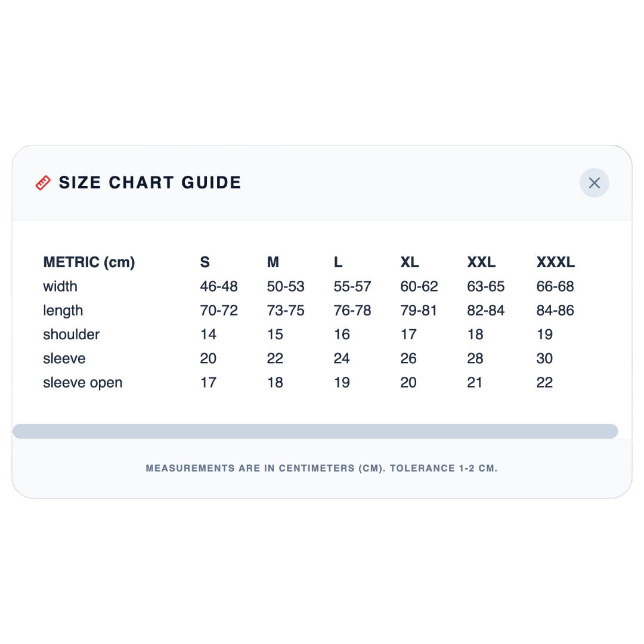Screen dimensions: 644x644
Task: Close the size chart guide dialog
Action: click(594, 183)
